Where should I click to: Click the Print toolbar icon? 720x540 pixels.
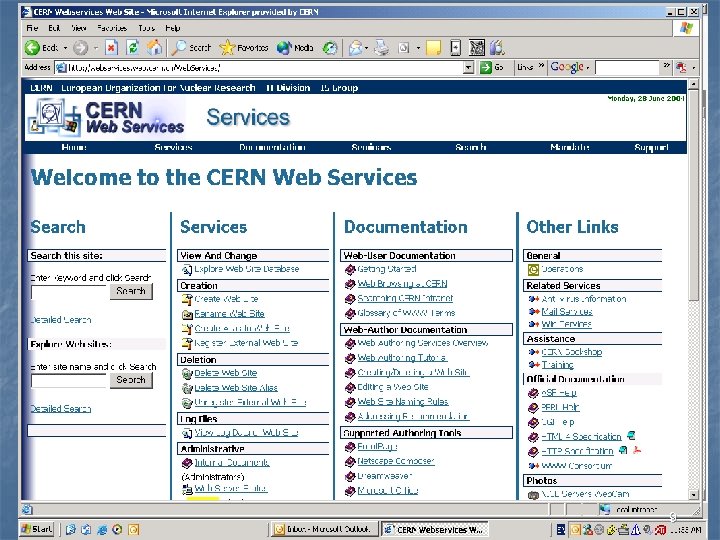381,47
